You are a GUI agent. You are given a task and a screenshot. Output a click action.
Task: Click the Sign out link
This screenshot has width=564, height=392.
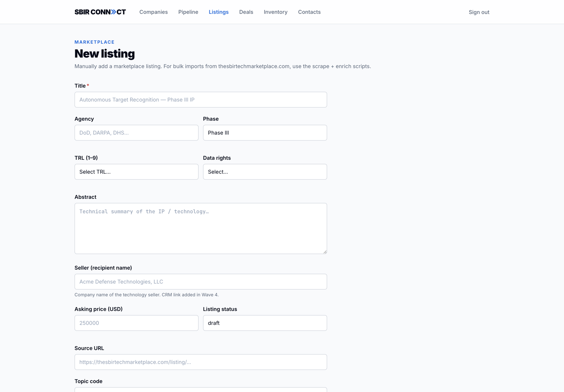coord(479,12)
